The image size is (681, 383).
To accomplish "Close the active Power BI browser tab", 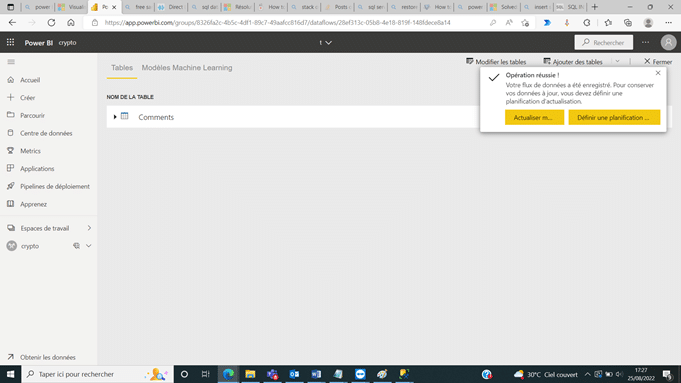I will pos(114,7).
